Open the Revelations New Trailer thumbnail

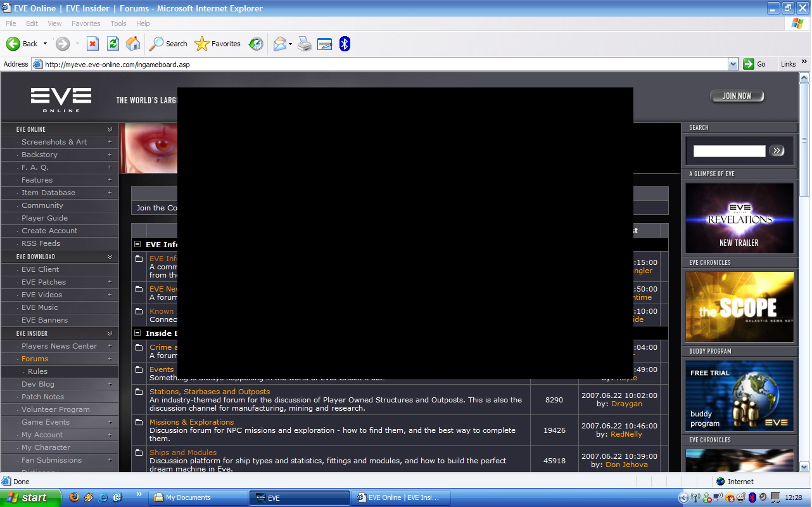point(740,218)
